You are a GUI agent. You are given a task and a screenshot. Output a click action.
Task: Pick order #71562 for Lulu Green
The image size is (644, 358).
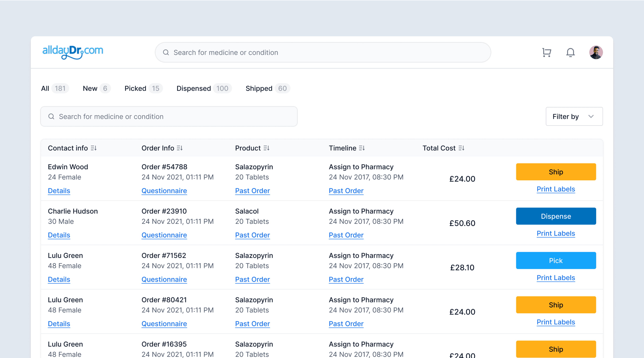pyautogui.click(x=556, y=261)
